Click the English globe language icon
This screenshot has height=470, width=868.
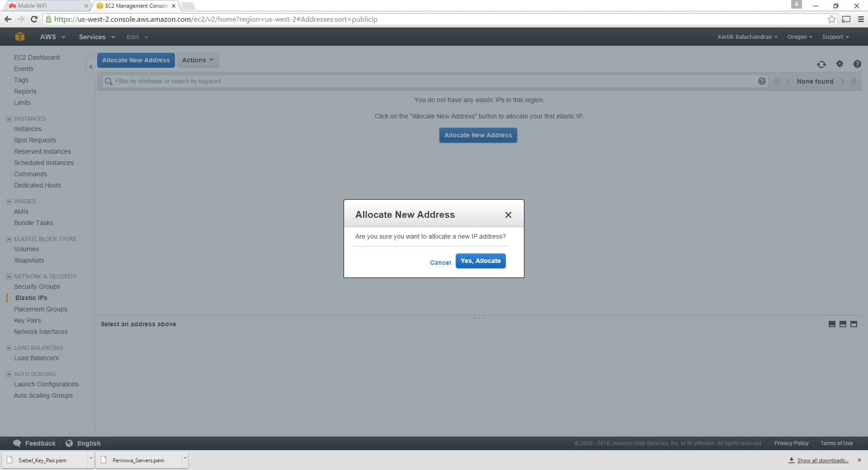click(69, 443)
